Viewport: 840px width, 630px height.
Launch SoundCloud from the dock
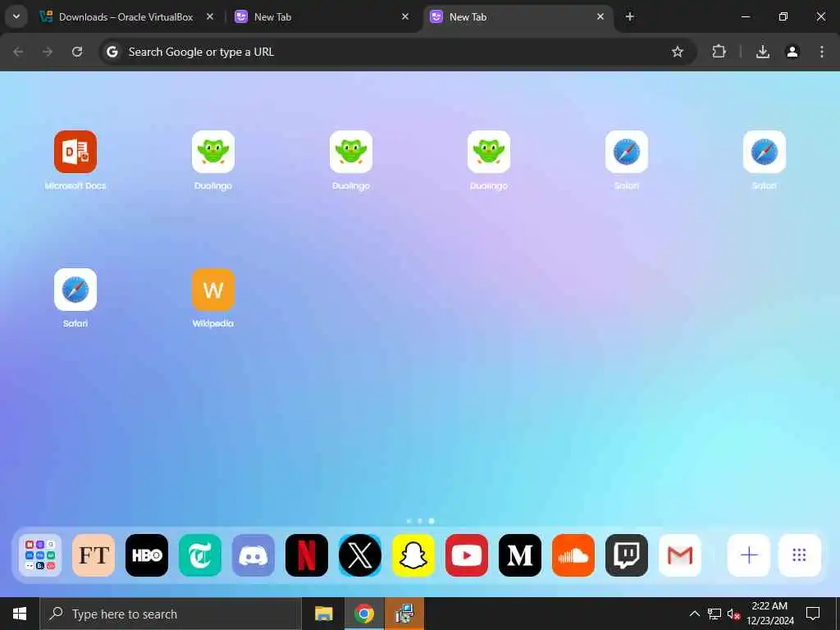pyautogui.click(x=573, y=555)
